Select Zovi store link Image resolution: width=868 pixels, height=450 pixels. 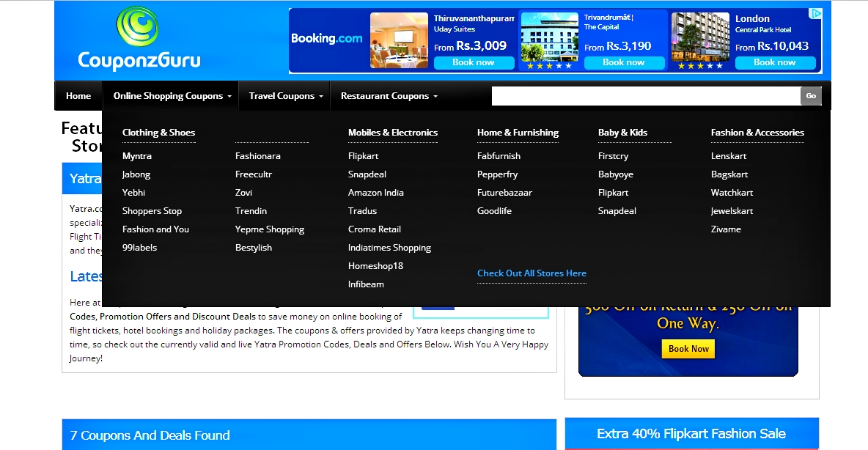point(243,193)
